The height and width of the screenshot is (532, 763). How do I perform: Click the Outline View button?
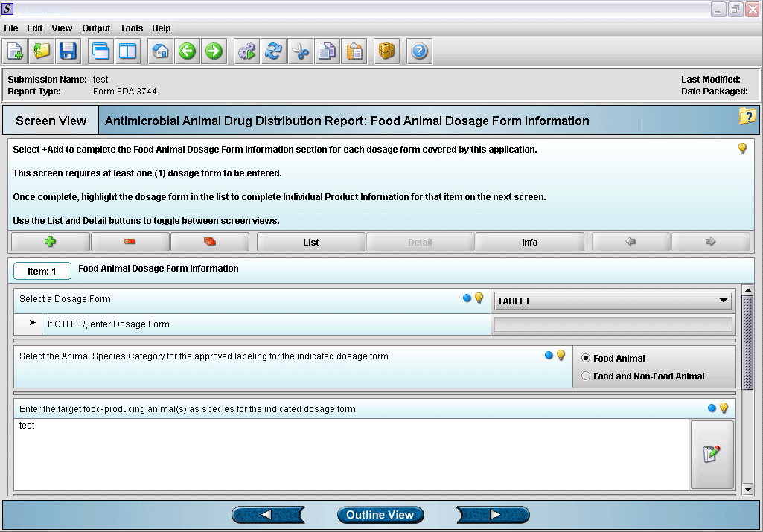(380, 515)
